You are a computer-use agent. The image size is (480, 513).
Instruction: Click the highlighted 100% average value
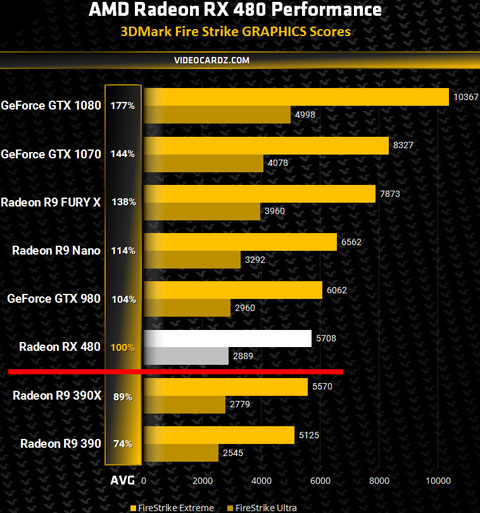click(123, 348)
